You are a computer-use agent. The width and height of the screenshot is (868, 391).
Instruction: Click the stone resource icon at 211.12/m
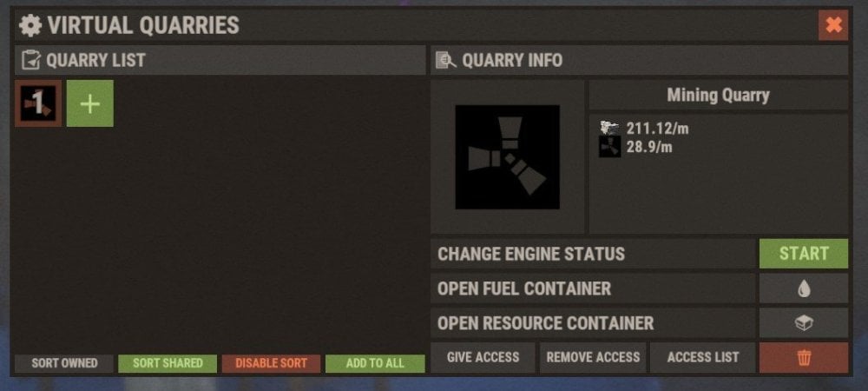point(609,129)
